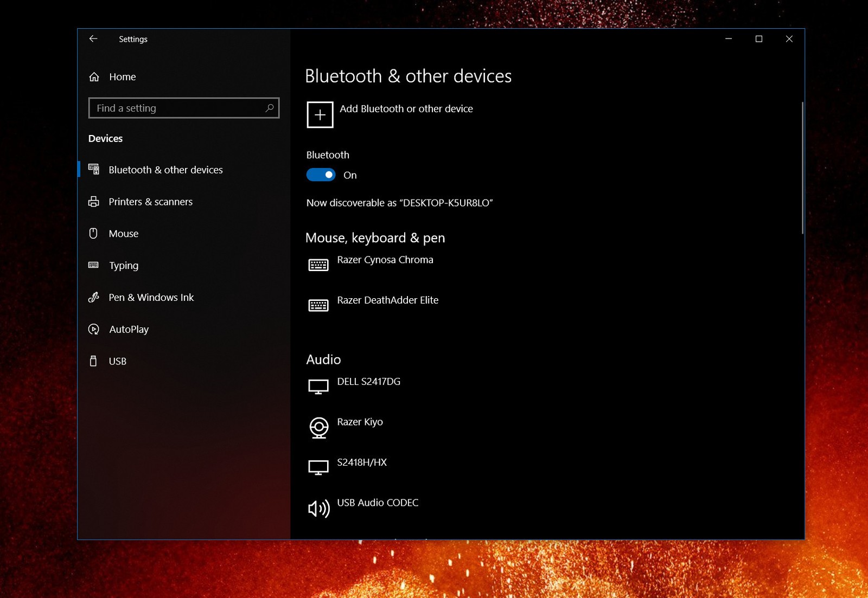Focus the Find a setting search box
Viewport: 868px width, 598px height.
(184, 108)
